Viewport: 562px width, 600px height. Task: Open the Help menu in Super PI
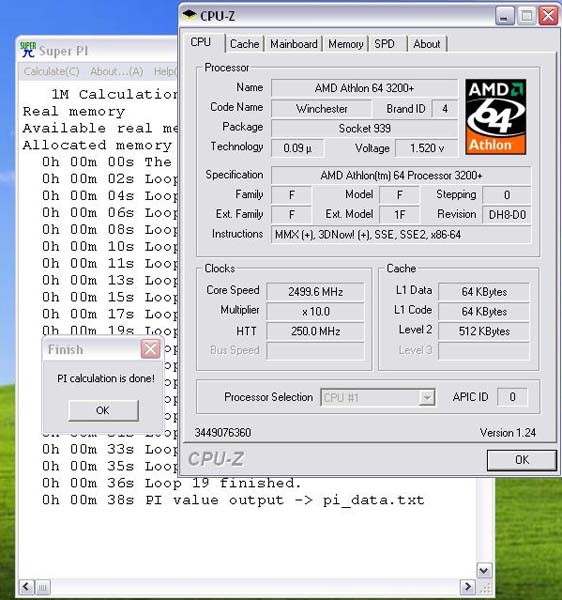[166, 72]
